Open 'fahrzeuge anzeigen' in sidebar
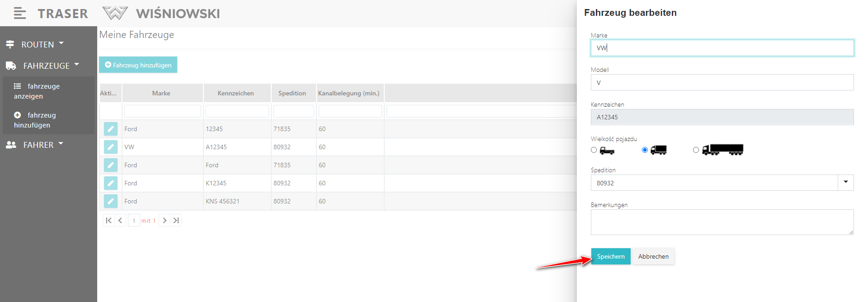 point(37,91)
